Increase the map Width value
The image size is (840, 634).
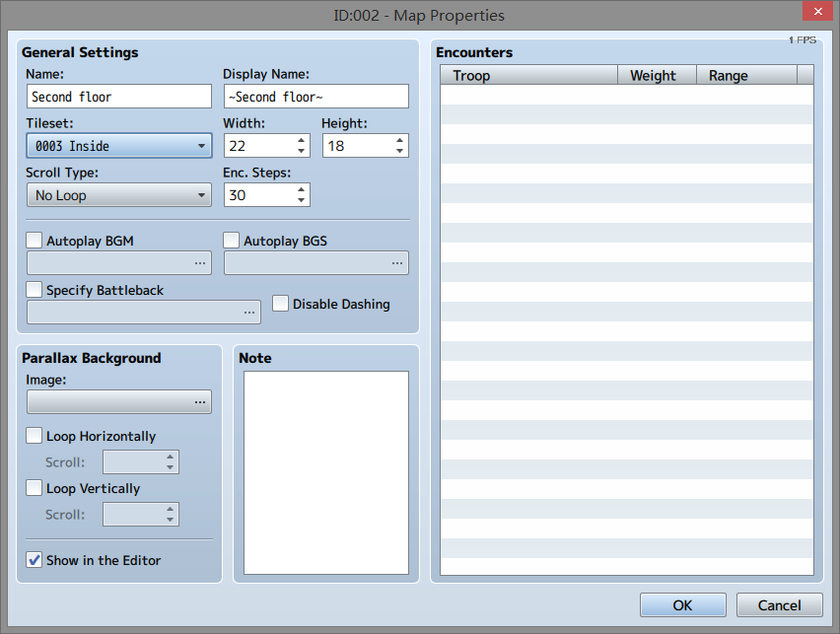click(x=301, y=140)
